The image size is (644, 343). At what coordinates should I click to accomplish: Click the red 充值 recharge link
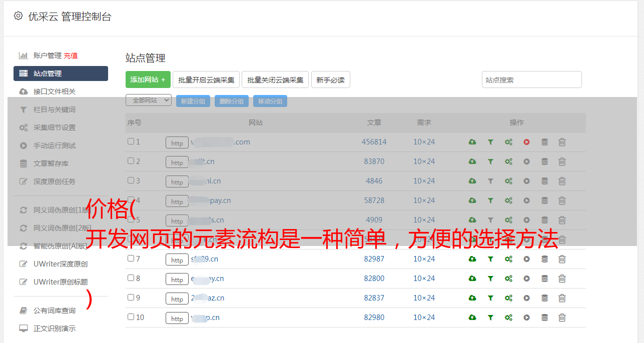coord(71,55)
